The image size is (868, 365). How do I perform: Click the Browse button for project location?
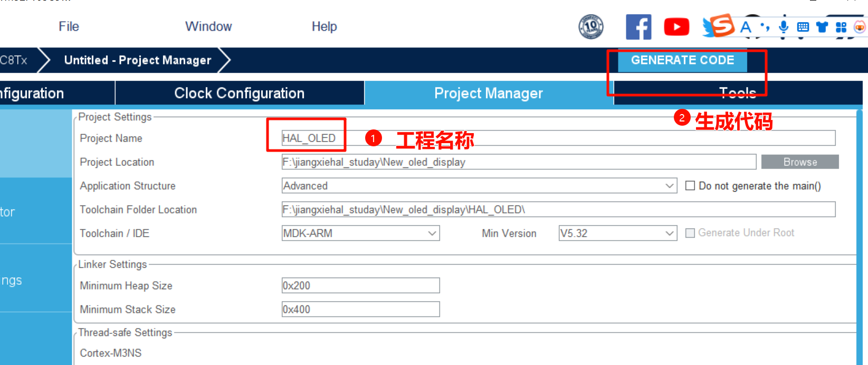point(800,162)
